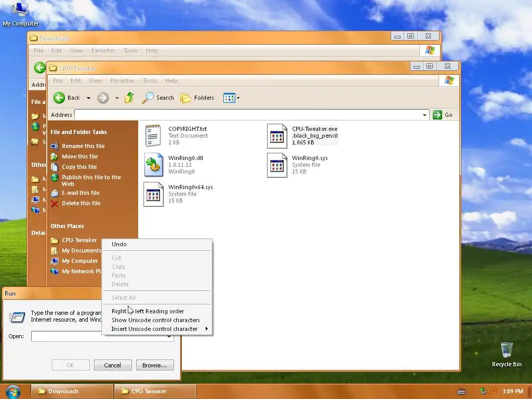
Task: Switch to Downloads taskbar button
Action: pyautogui.click(x=72, y=391)
